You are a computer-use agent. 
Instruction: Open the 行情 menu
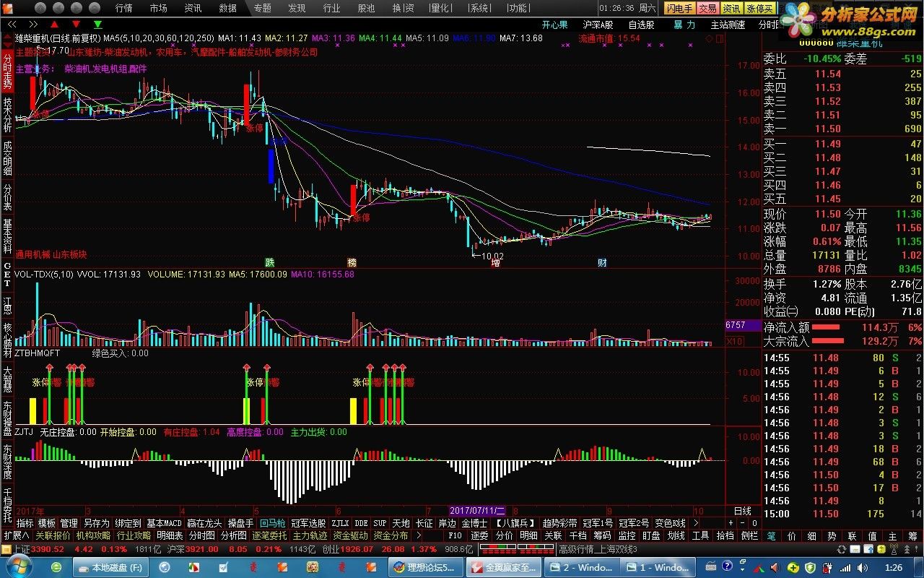pyautogui.click(x=124, y=8)
